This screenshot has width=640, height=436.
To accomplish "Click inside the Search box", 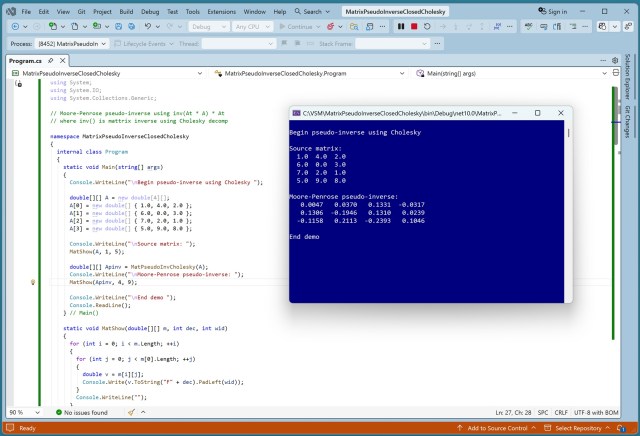I will point(311,11).
